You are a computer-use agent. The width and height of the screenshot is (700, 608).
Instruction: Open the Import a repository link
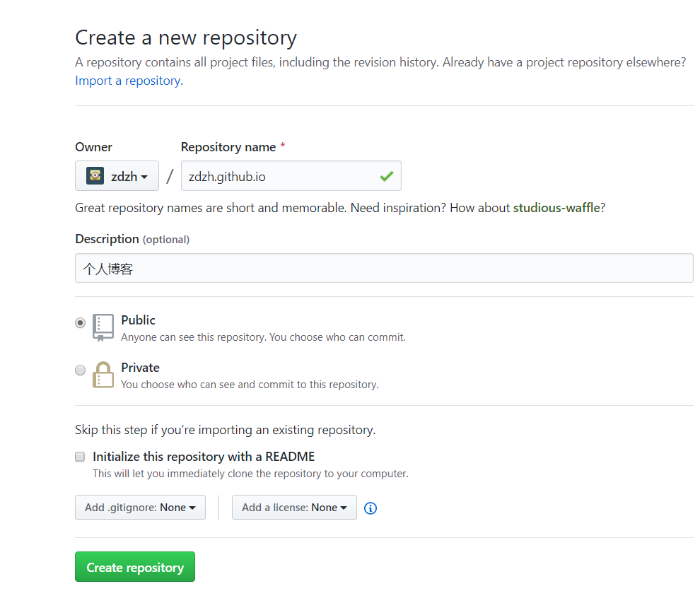(x=129, y=81)
